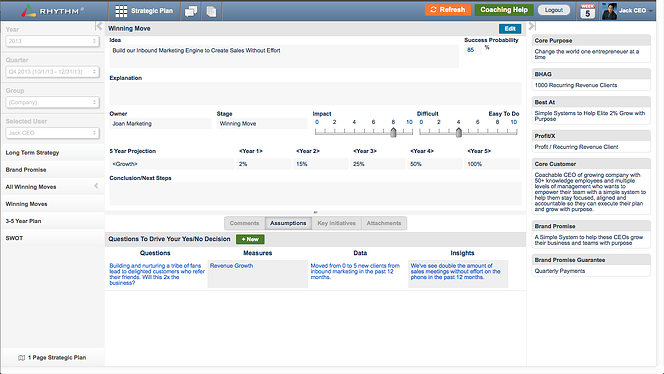Open the comments chat bubbles icon
Image resolution: width=664 pixels, height=374 pixels.
coord(191,11)
